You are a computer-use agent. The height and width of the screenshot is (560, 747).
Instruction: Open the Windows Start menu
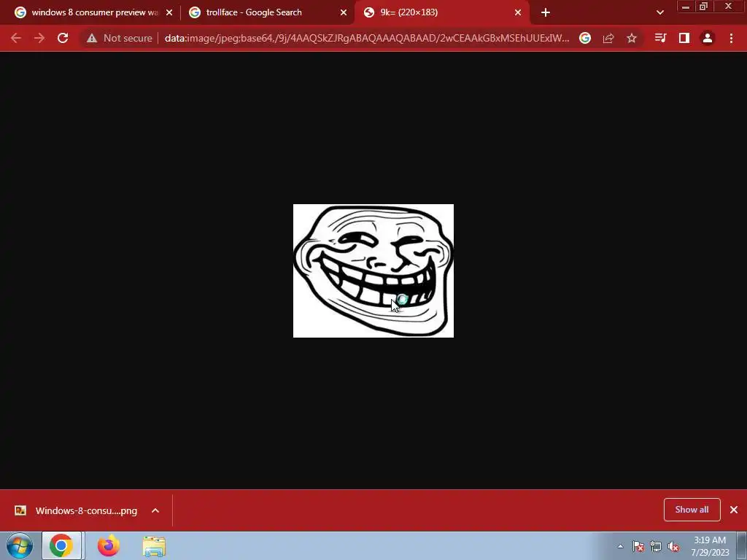pyautogui.click(x=20, y=545)
